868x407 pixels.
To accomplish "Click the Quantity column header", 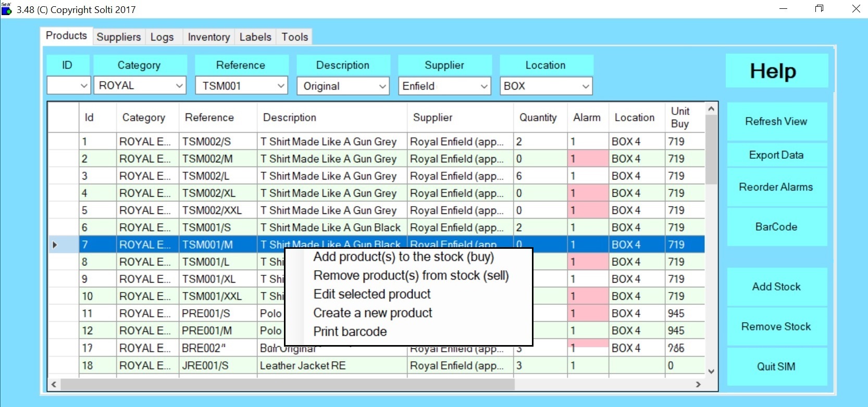I will tap(540, 118).
